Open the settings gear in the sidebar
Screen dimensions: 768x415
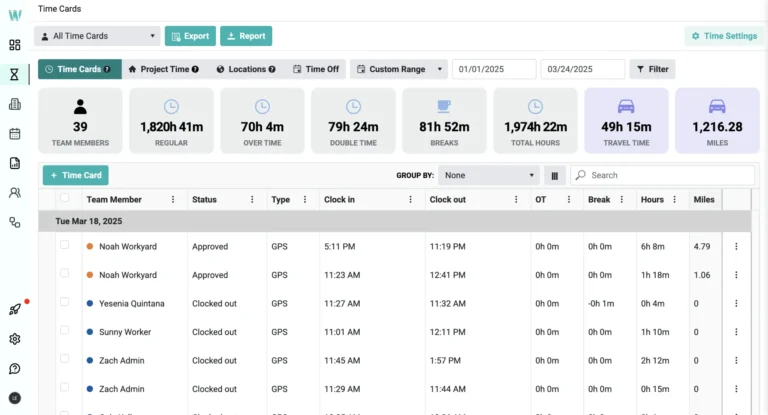pyautogui.click(x=15, y=339)
